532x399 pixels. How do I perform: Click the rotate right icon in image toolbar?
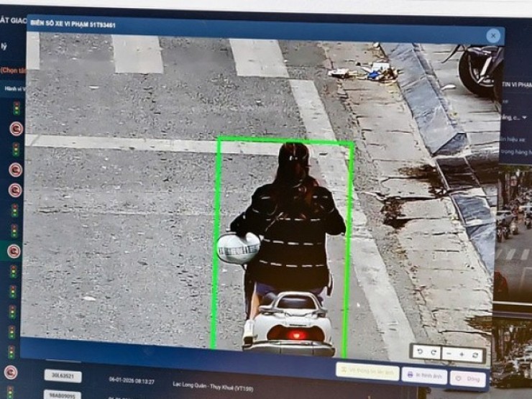click(x=433, y=353)
